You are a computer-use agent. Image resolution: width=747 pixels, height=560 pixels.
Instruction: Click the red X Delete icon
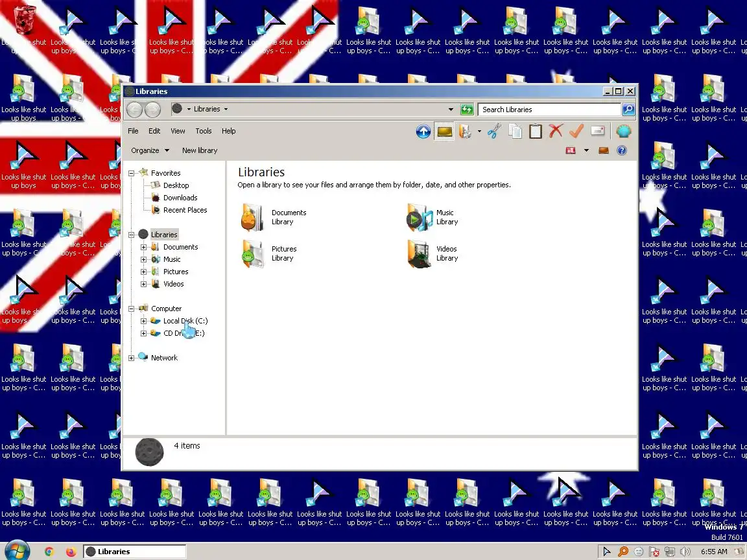pos(556,131)
